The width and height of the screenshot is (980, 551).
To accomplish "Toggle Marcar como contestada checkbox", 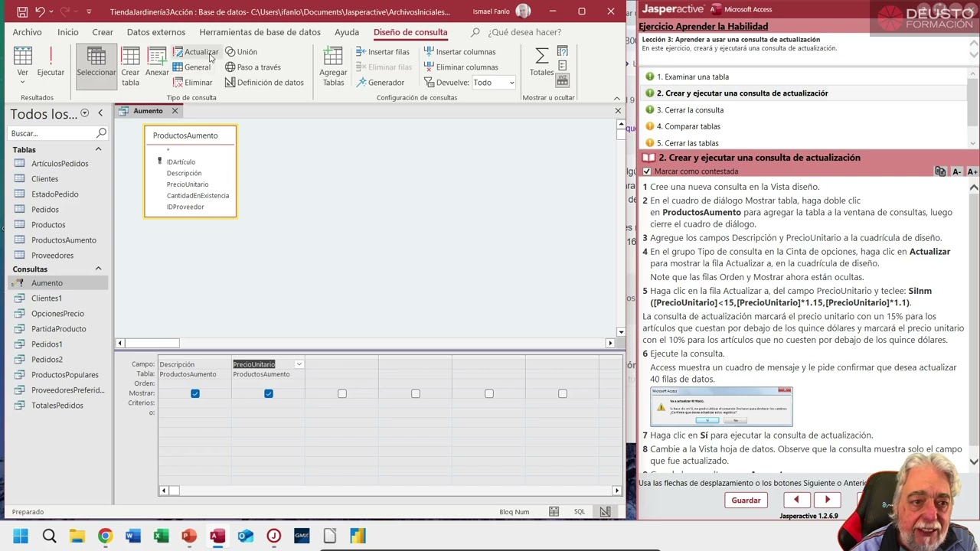I will (x=647, y=171).
